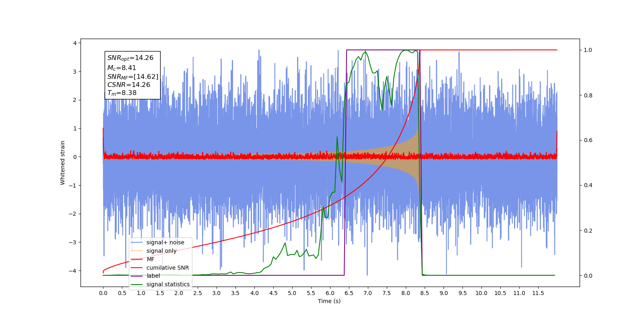The image size is (644, 322).
Task: Click the purple line sample in 'label' legend
Action: [137, 276]
